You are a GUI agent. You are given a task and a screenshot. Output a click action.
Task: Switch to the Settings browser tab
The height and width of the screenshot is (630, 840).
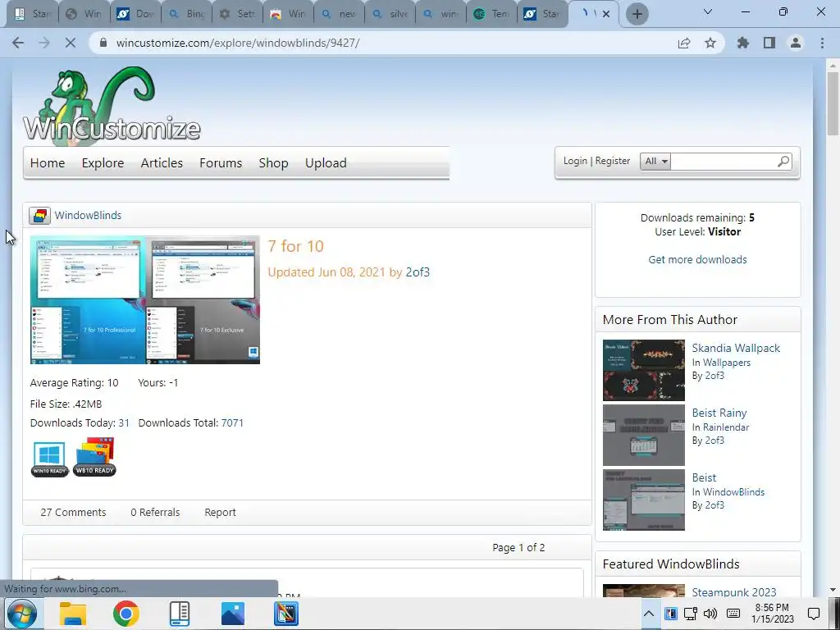click(238, 14)
